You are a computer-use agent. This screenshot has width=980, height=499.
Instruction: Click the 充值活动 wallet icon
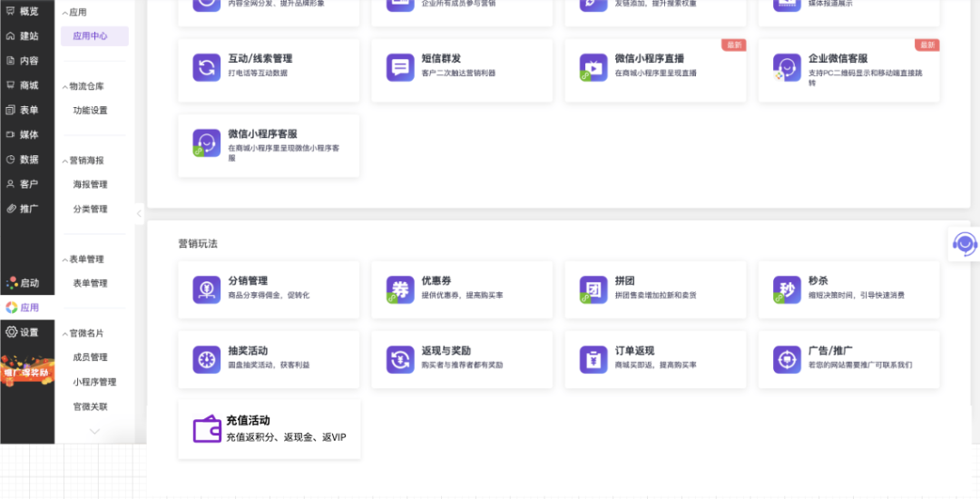207,428
